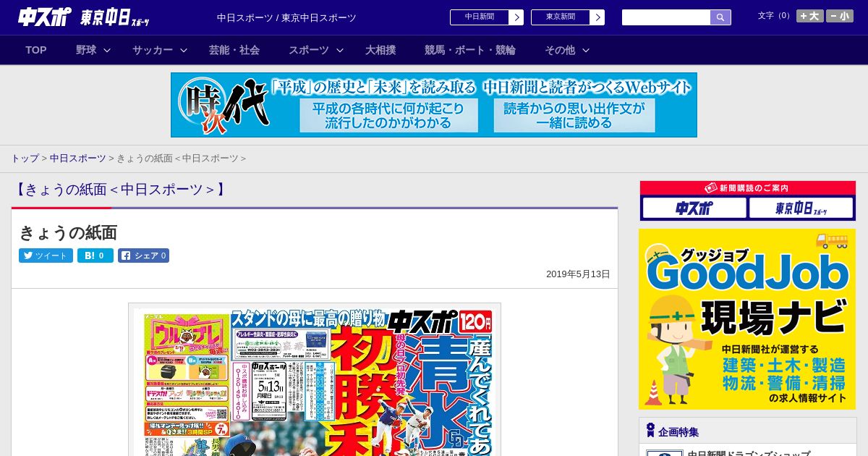Click arrow beside 東京新聞 button
Screen dimensions: 868x456
tap(597, 17)
